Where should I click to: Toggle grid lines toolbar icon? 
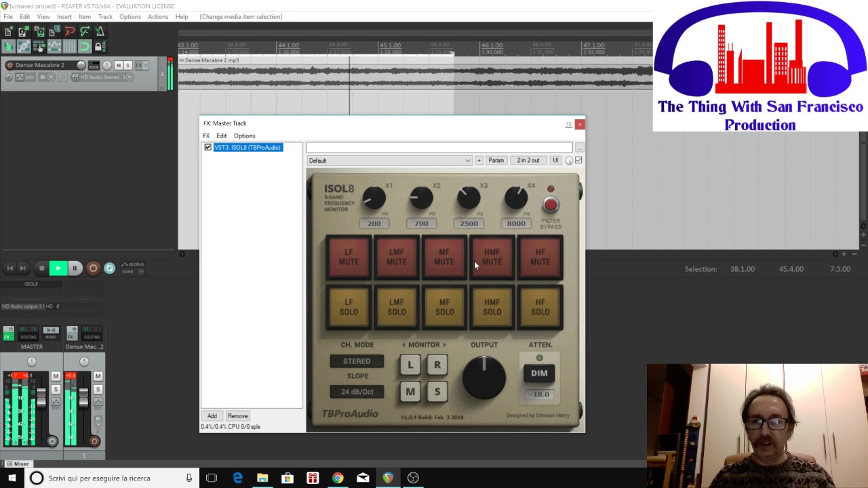70,46
